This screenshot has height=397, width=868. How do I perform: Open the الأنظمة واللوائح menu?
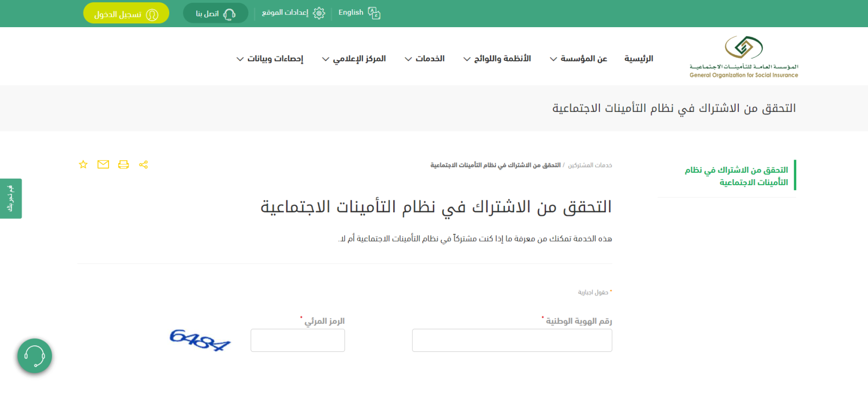pyautogui.click(x=497, y=59)
